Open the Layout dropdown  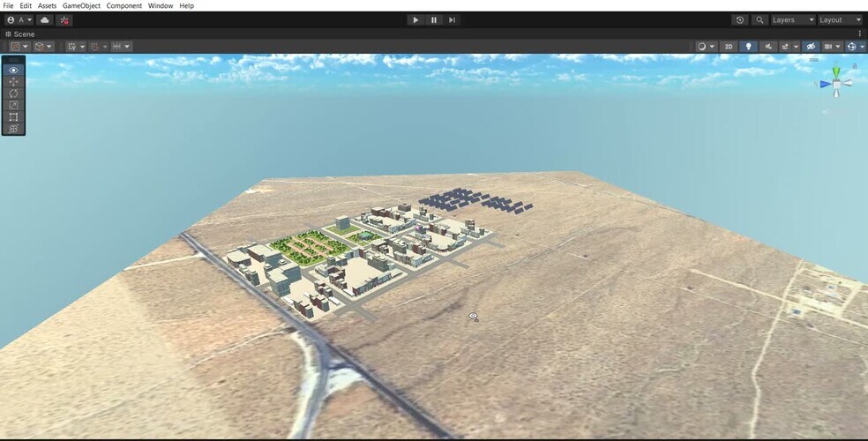click(x=840, y=20)
